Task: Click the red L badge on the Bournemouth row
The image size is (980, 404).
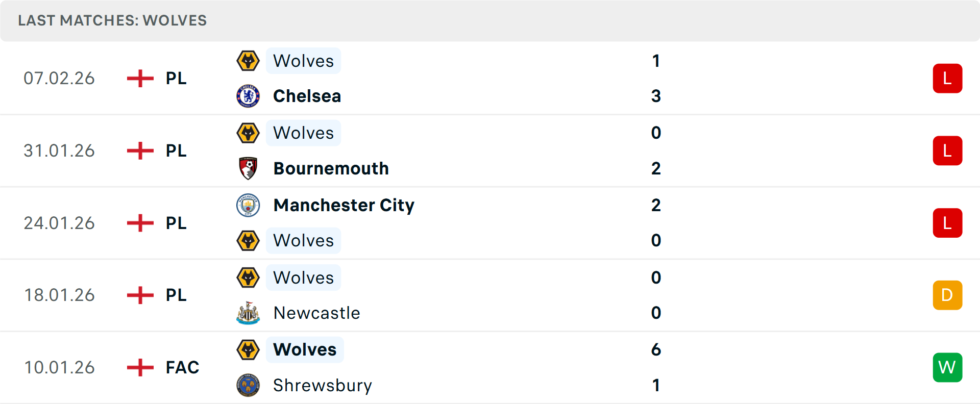Action: [x=947, y=150]
